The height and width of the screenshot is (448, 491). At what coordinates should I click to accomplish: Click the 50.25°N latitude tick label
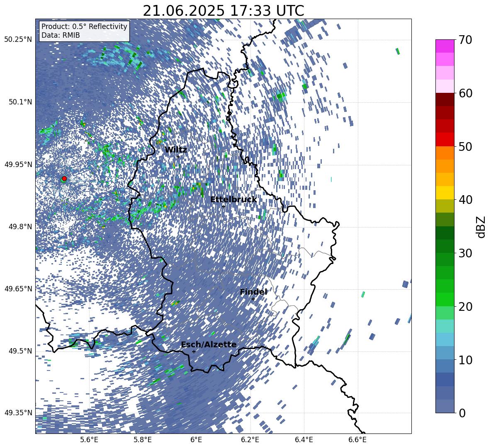tap(18, 40)
